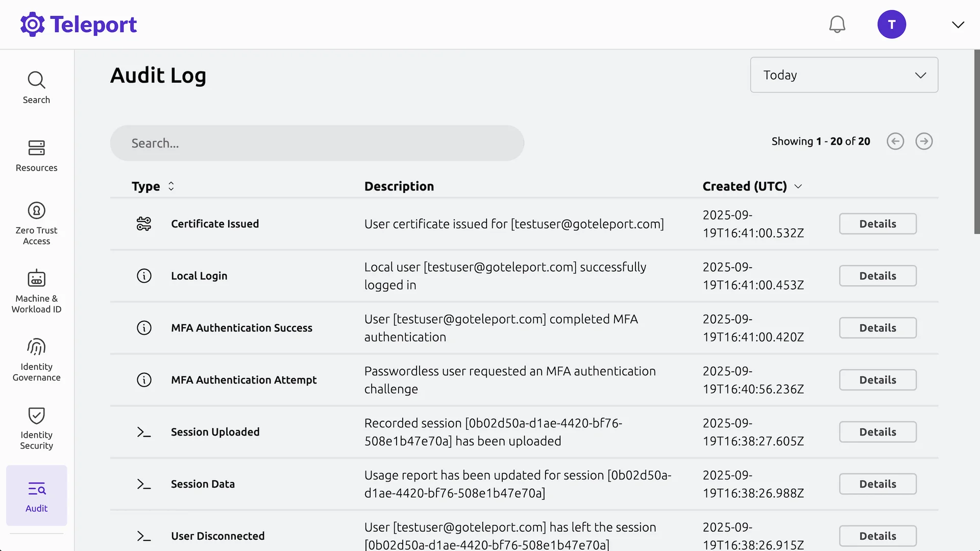Open the notifications bell
The width and height of the screenshot is (980, 551).
coord(837,25)
